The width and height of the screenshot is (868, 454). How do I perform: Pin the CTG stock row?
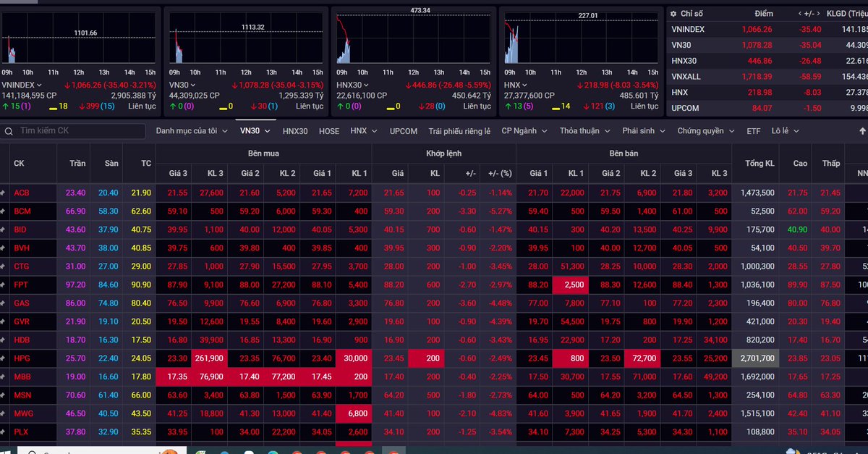pos(3,266)
